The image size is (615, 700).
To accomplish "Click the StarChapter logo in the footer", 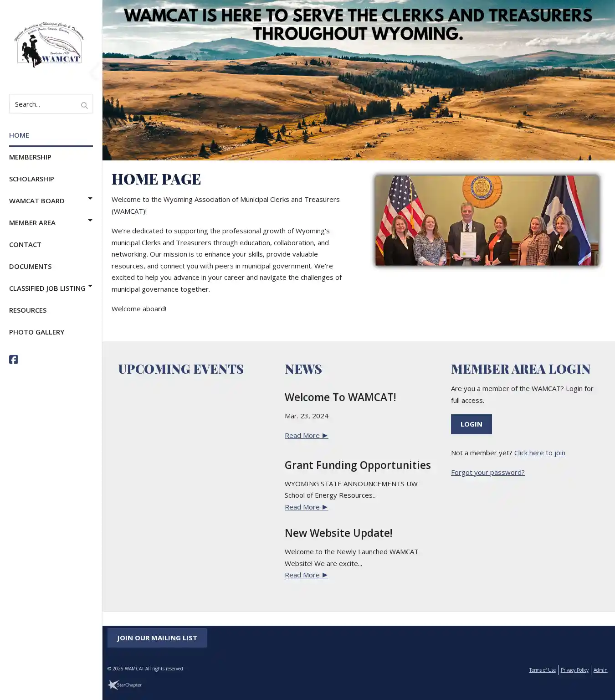I will [124, 685].
